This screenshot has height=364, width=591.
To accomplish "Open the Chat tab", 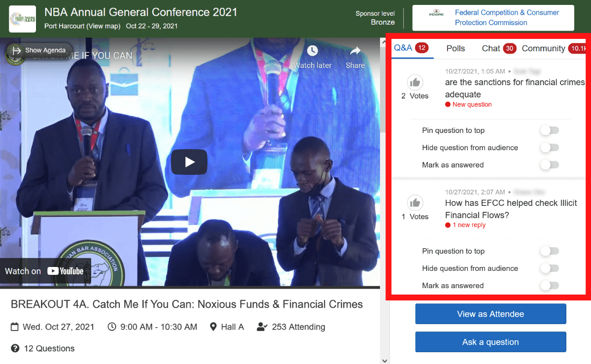I will point(491,48).
